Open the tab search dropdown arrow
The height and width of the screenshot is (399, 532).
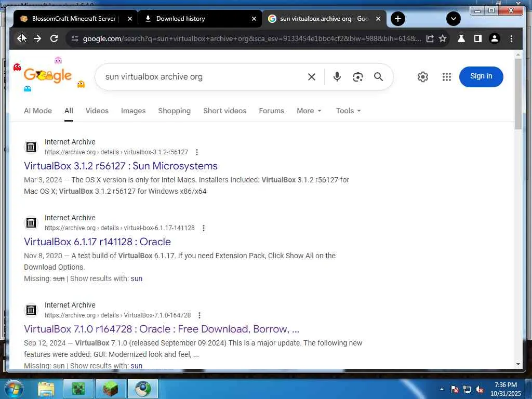tap(453, 19)
